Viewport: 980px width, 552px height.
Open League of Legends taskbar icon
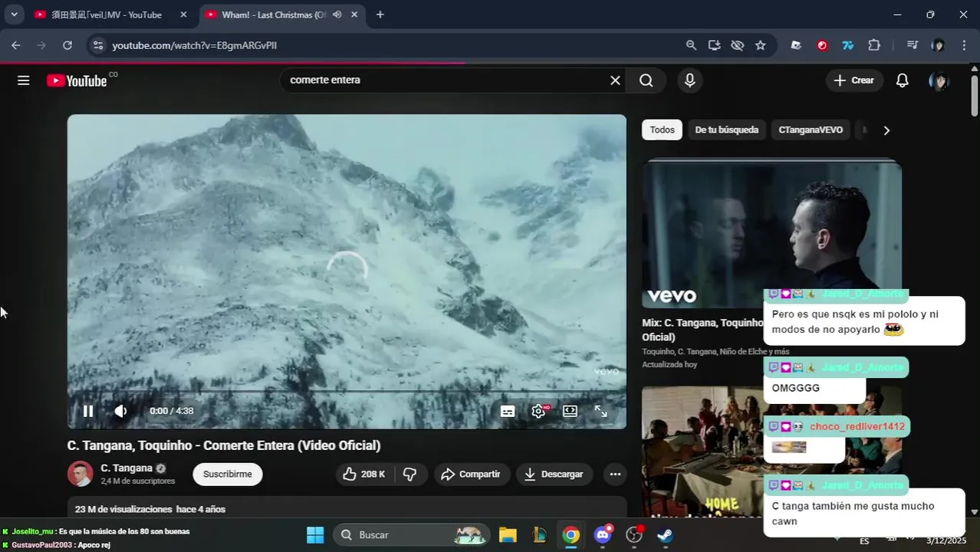coord(540,535)
